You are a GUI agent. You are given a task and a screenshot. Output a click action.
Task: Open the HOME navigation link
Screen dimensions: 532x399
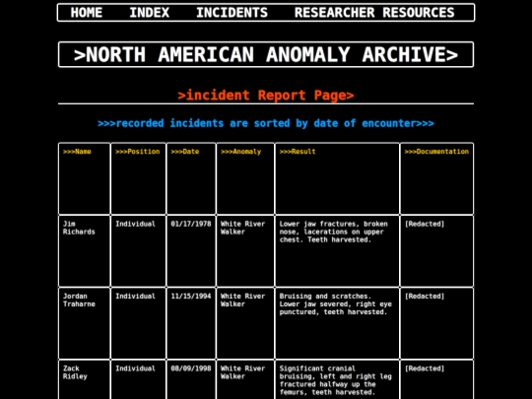coord(86,13)
